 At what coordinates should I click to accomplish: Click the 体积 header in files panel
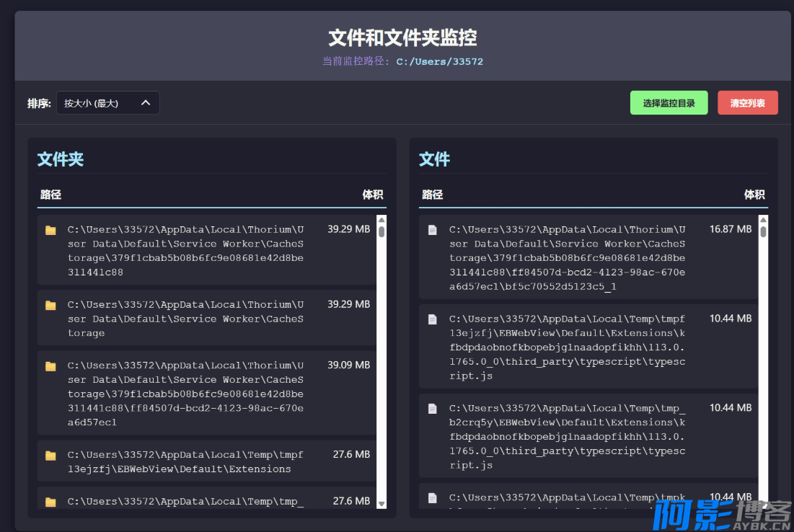(754, 195)
